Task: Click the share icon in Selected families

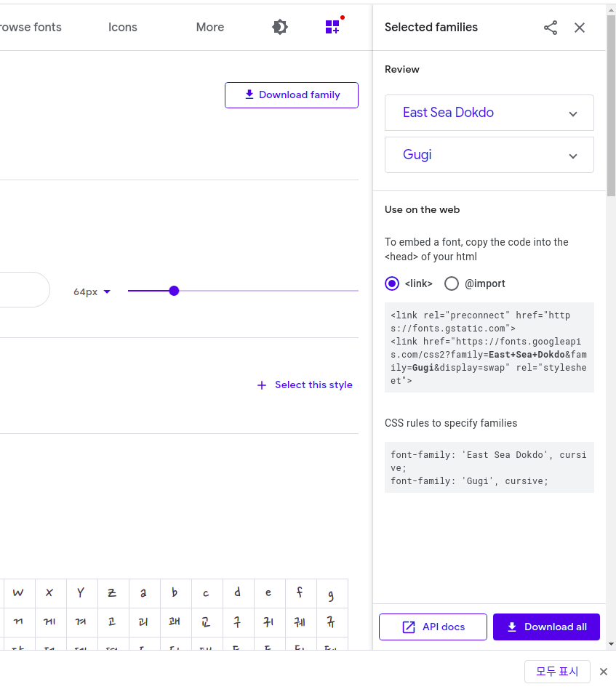Action: point(551,28)
